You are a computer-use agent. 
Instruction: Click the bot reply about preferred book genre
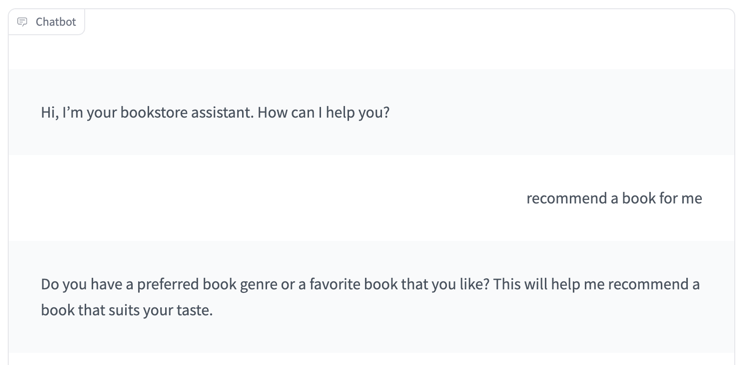[370, 297]
